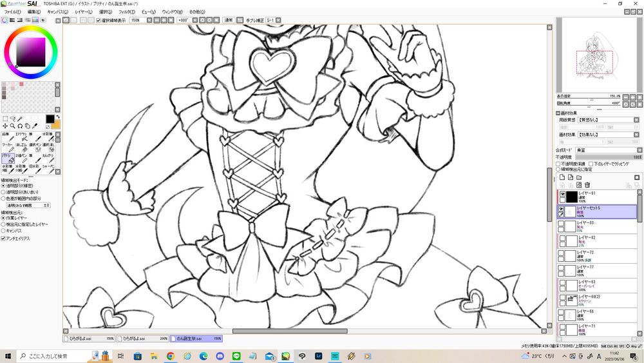Enable 下のレイヤーでクリッピング checkbox
The width and height of the screenshot is (644, 363).
point(591,164)
